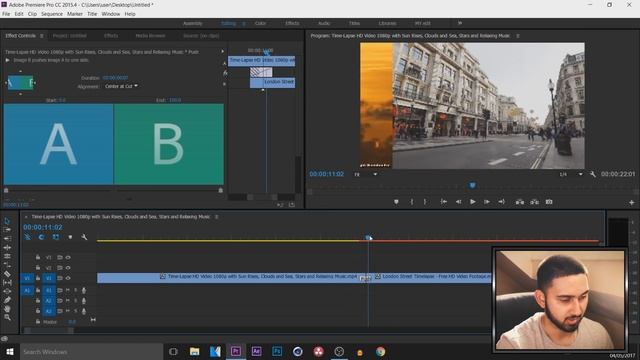Toggle V1 source patching button
This screenshot has height=360, width=640.
coord(27,278)
